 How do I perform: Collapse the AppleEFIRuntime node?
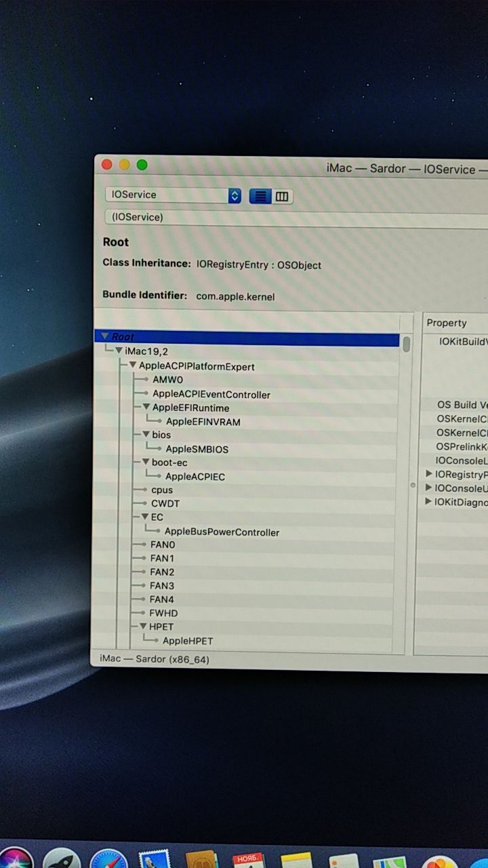click(x=146, y=407)
